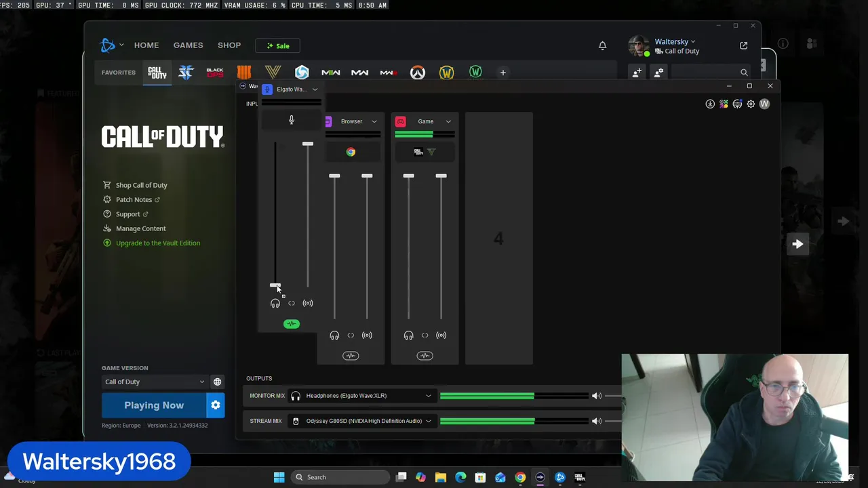Toggle Elgato Wave channel link icon
Viewport: 868px width, 488px height.
tap(292, 303)
